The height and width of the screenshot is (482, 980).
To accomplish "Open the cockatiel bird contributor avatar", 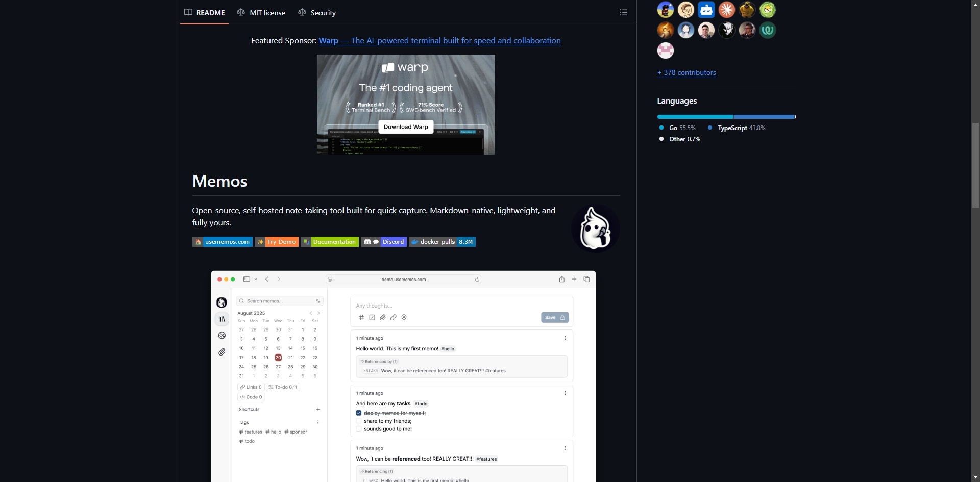I will click(666, 30).
